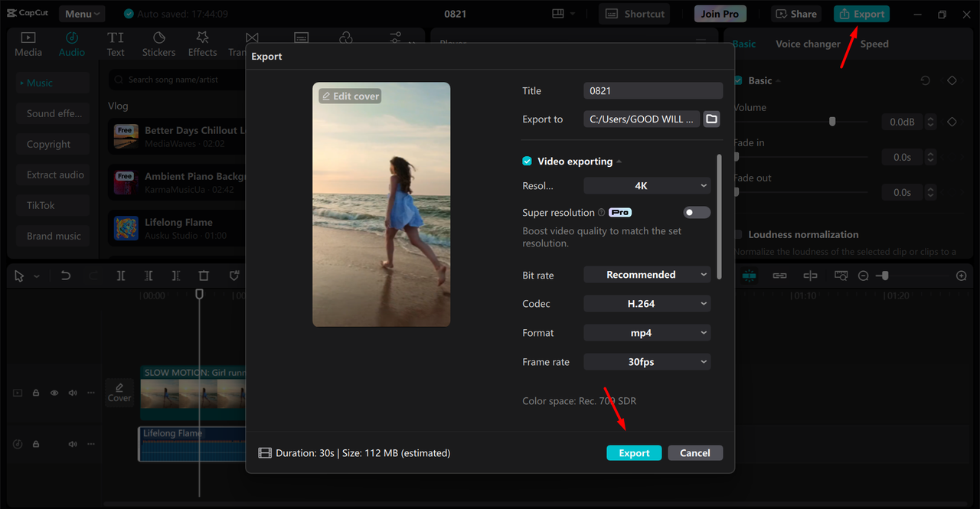Open the Shortcut button in the top bar

635,14
